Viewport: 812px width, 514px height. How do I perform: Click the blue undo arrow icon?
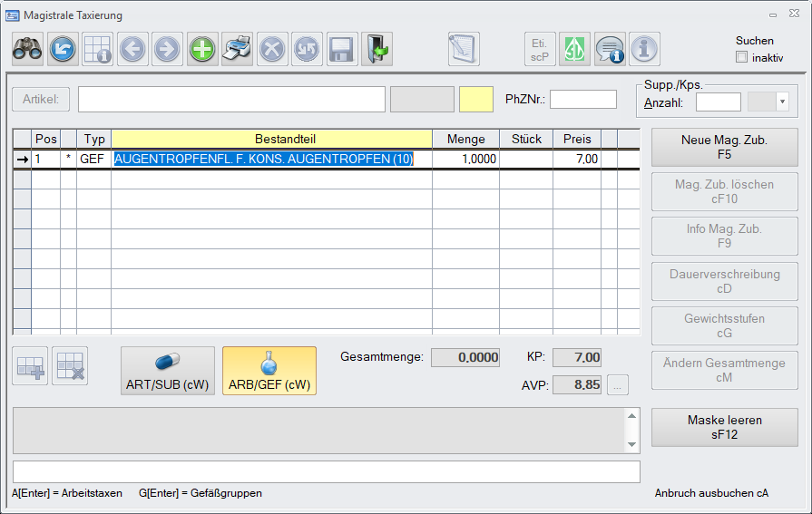pos(63,49)
